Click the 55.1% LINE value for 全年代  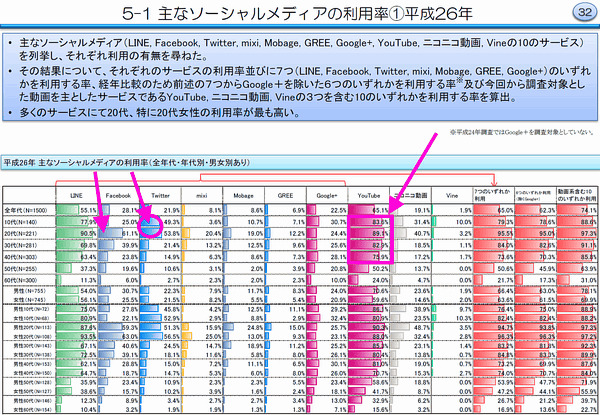tap(89, 210)
